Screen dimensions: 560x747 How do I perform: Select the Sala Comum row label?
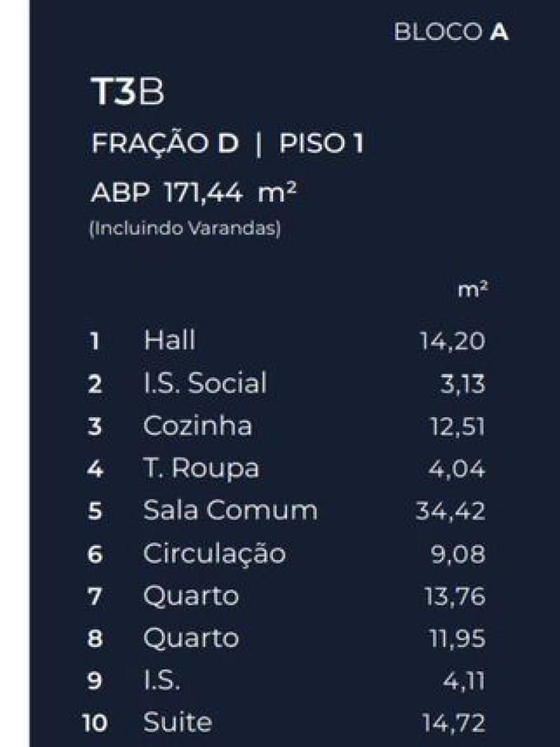click(x=230, y=510)
